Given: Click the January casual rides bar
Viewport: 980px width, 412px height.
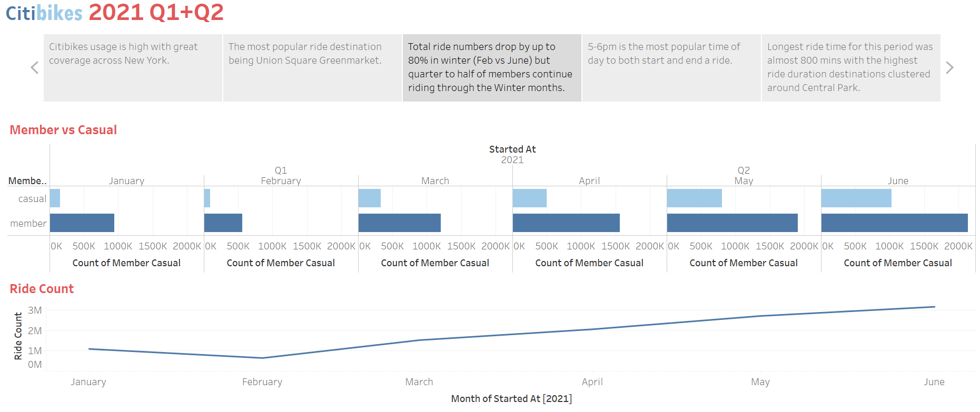Looking at the screenshot, I should 55,198.
